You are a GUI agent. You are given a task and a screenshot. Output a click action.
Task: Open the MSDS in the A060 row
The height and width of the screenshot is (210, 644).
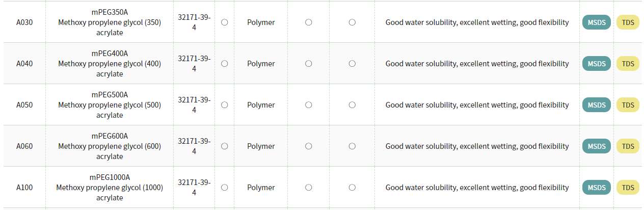click(596, 146)
